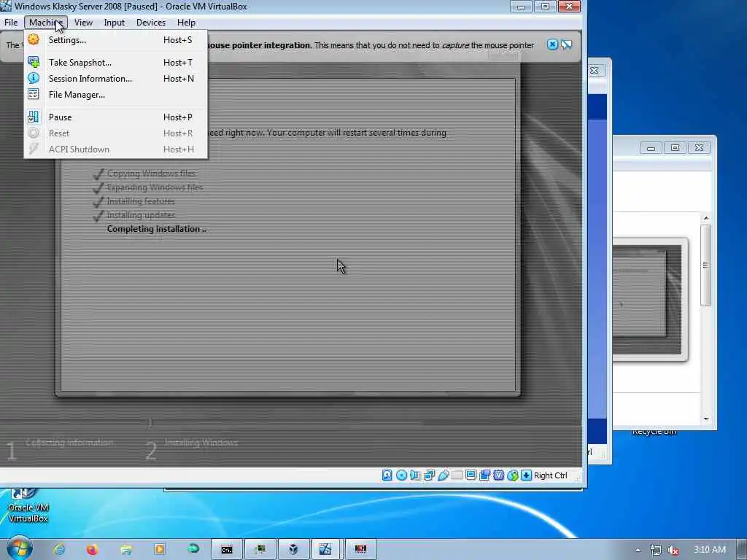Open network status tray icon

pyautogui.click(x=656, y=550)
